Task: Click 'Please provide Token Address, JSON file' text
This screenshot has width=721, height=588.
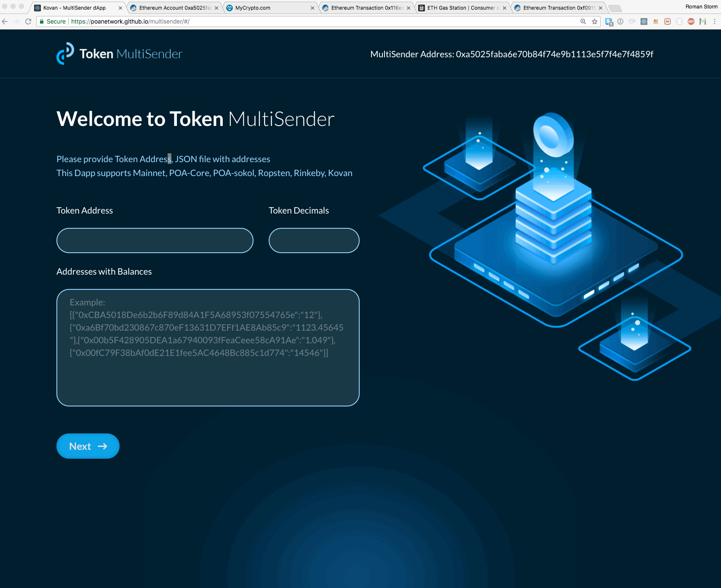Action: [163, 159]
